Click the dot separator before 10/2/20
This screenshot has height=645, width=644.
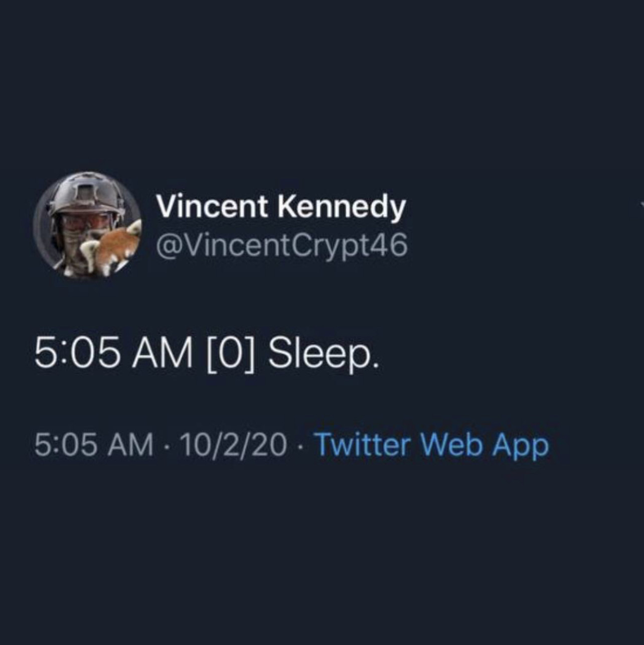pyautogui.click(x=167, y=446)
